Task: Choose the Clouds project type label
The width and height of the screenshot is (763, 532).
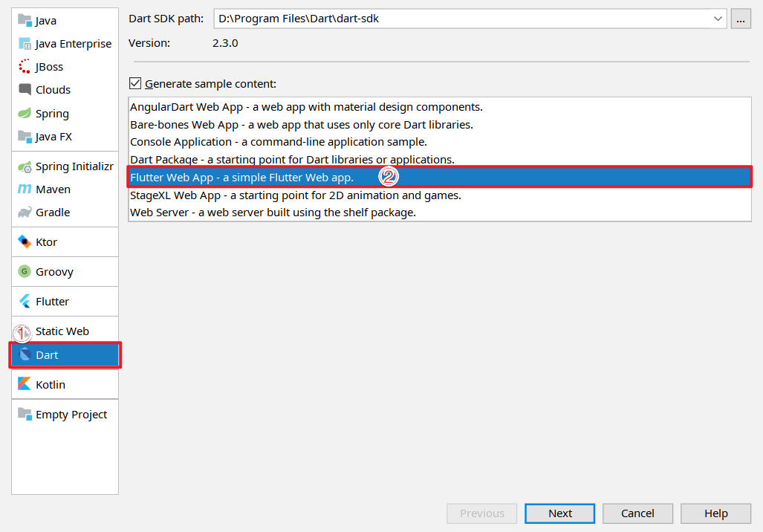Action: coord(53,90)
